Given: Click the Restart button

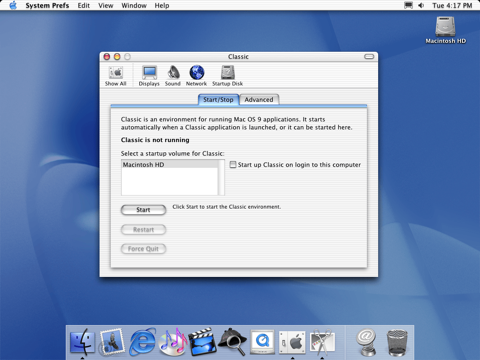Looking at the screenshot, I should (x=143, y=230).
